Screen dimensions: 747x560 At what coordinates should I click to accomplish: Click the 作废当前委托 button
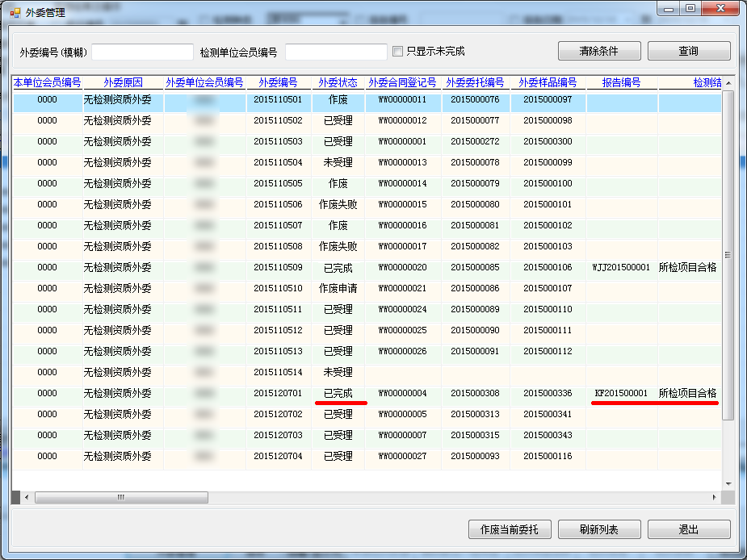[x=509, y=529]
